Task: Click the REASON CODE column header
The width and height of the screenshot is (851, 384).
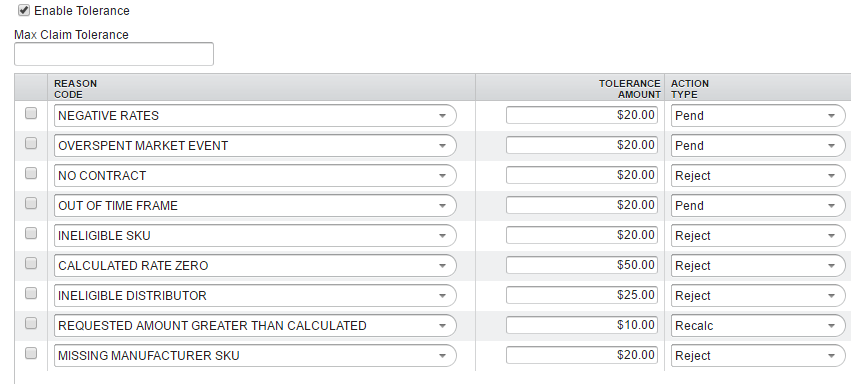Action: tap(75, 89)
